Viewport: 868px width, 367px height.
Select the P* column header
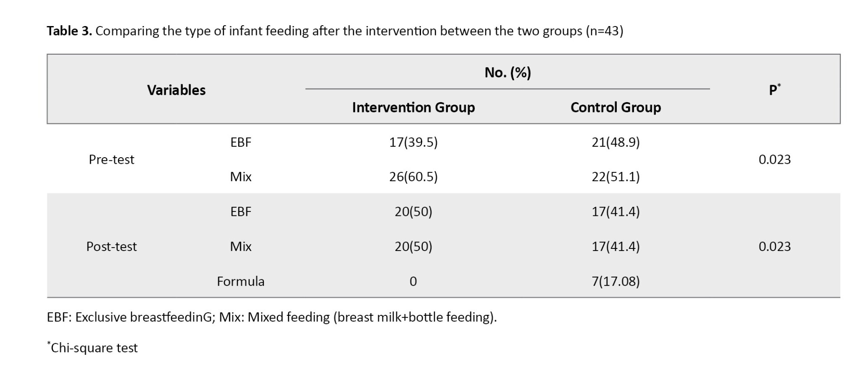pyautogui.click(x=774, y=90)
